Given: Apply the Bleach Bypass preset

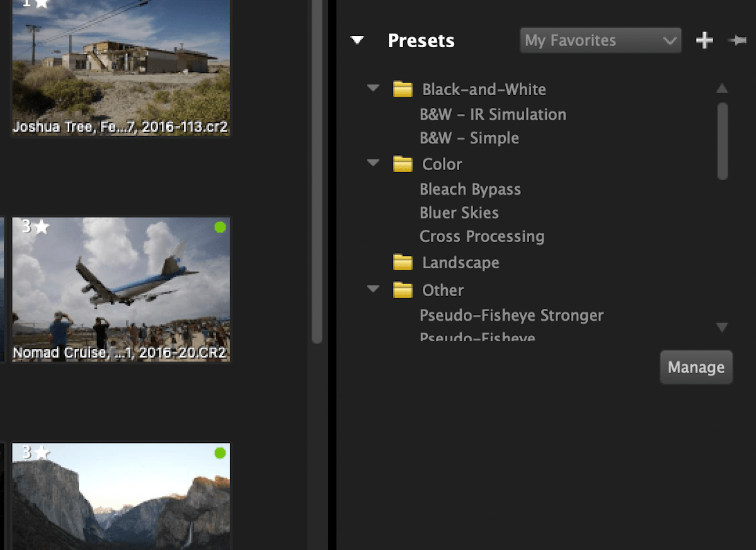Looking at the screenshot, I should pos(470,189).
